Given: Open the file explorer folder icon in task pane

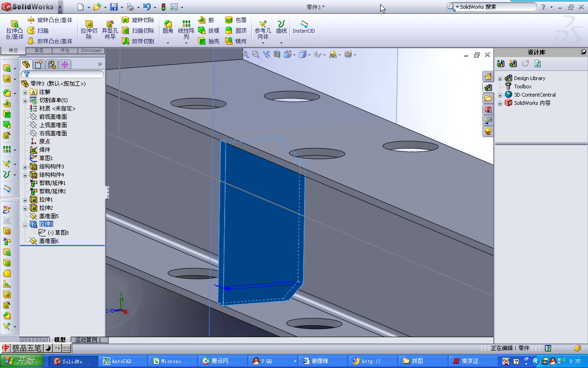Looking at the screenshot, I should coord(488,98).
